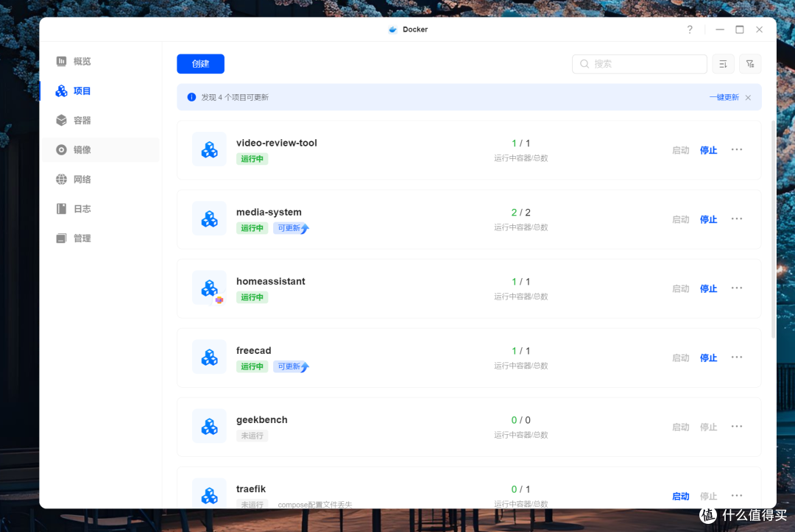
Task: Open more options for homeassistant
Action: (737, 288)
